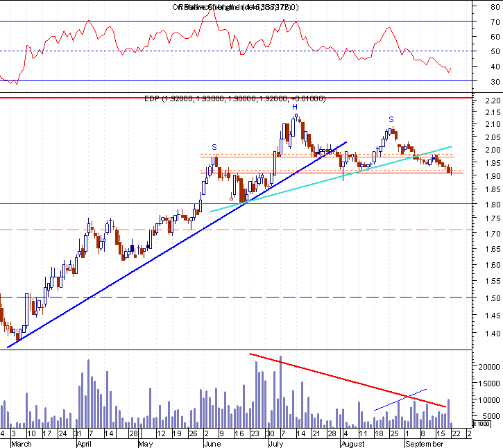
Task: Click the 25 date label in August
Action: coord(394,434)
